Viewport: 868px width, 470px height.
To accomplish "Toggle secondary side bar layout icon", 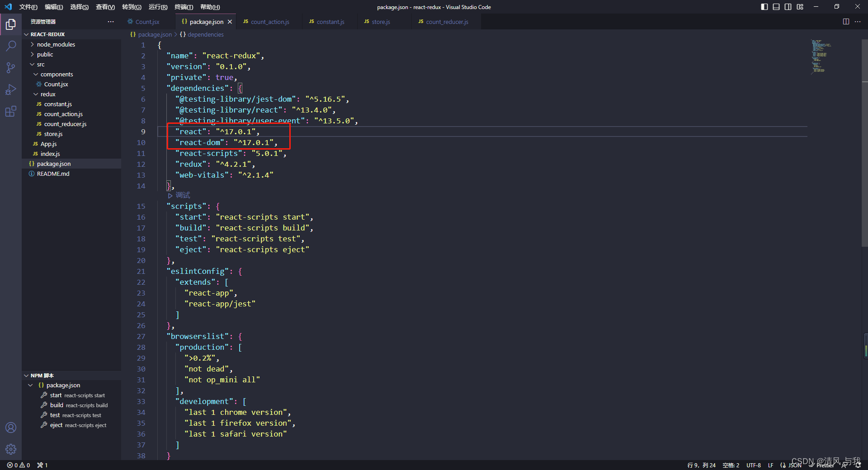I will pos(788,7).
